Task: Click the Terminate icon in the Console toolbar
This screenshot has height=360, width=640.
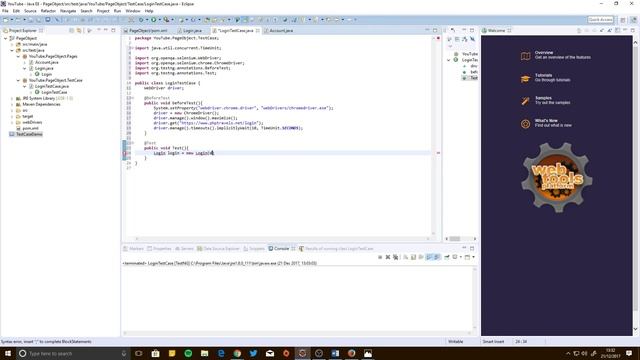Action: pyautogui.click(x=380, y=257)
